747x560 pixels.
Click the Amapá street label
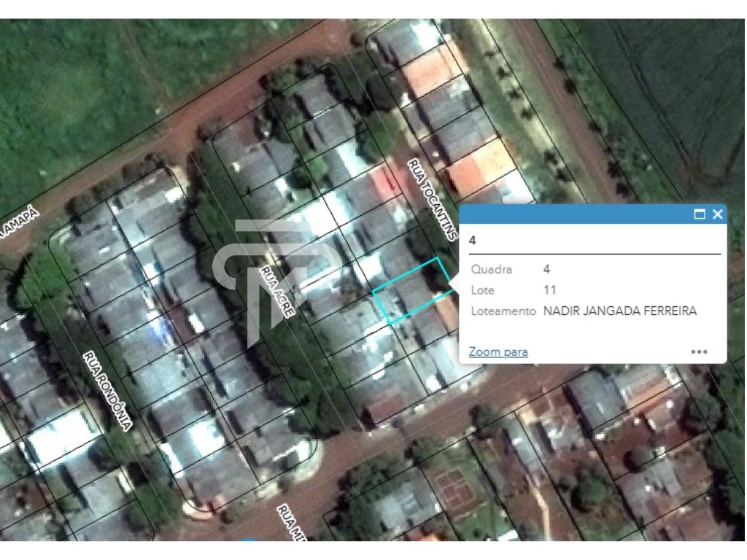click(20, 225)
